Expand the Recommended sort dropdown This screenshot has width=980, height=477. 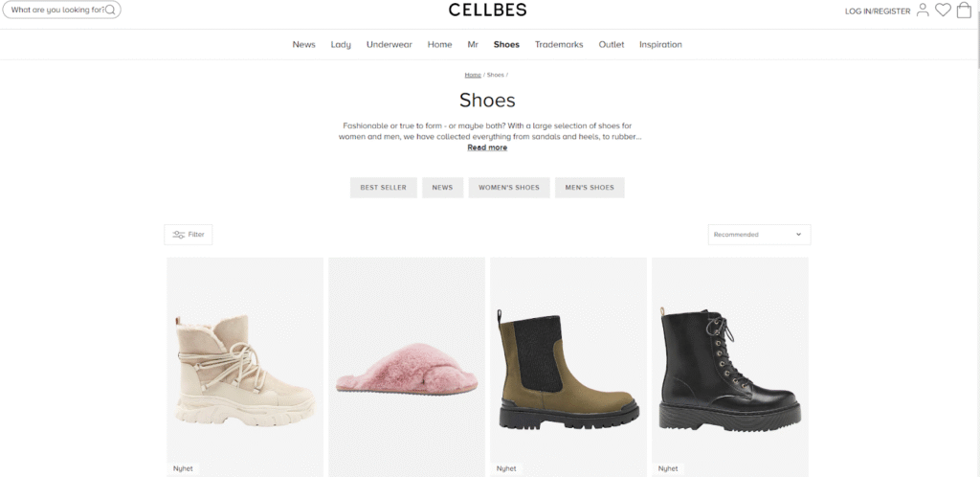[x=759, y=235]
